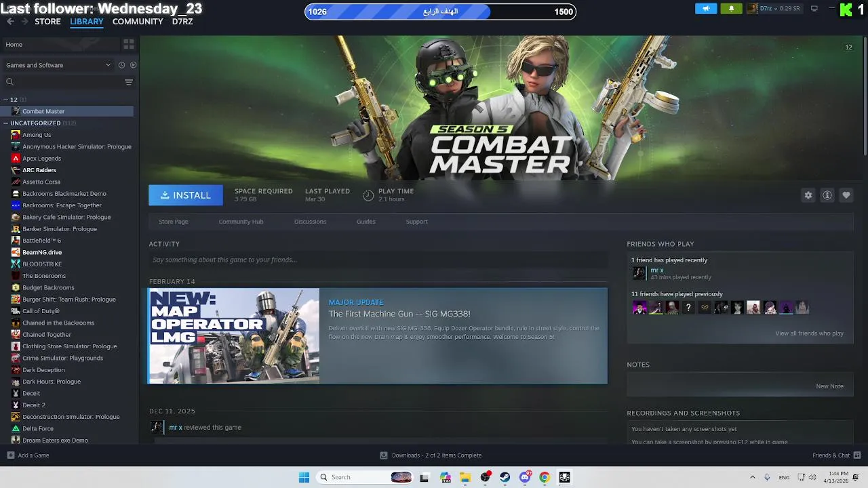Click the Windows taskbar Search box

[x=364, y=477]
